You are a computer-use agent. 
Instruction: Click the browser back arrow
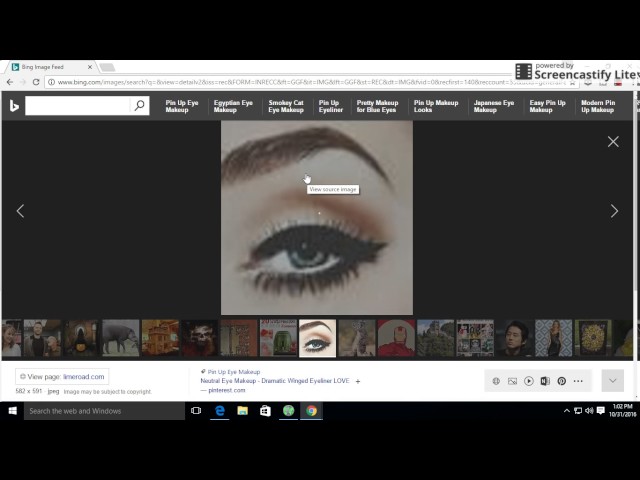click(10, 82)
